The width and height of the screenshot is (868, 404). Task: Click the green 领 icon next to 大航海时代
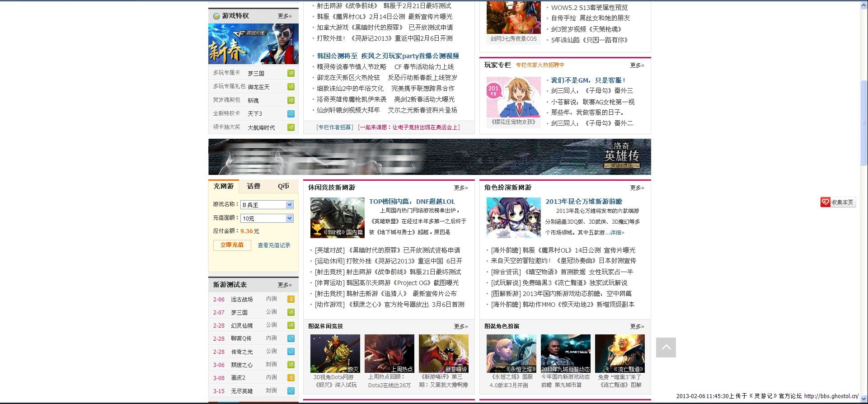291,127
